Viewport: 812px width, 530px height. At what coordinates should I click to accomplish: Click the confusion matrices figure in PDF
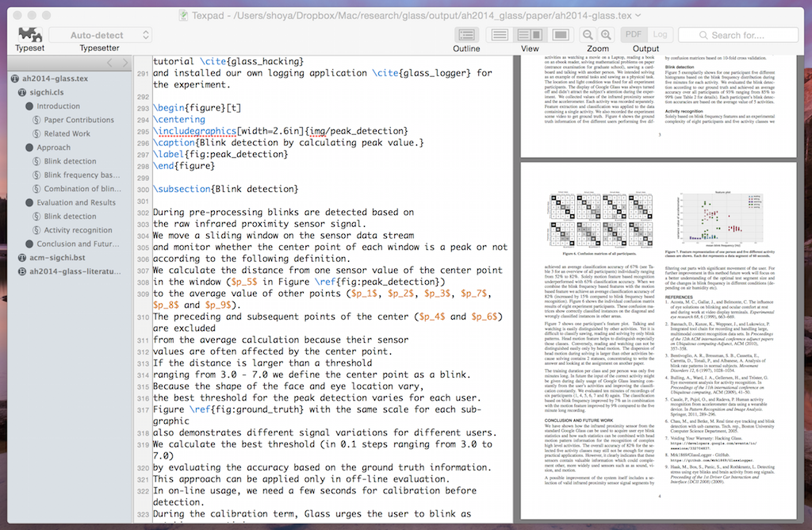tap(599, 221)
